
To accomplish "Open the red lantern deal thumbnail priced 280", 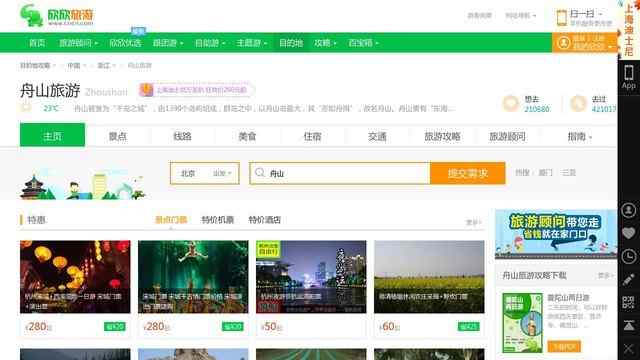I will tap(75, 277).
